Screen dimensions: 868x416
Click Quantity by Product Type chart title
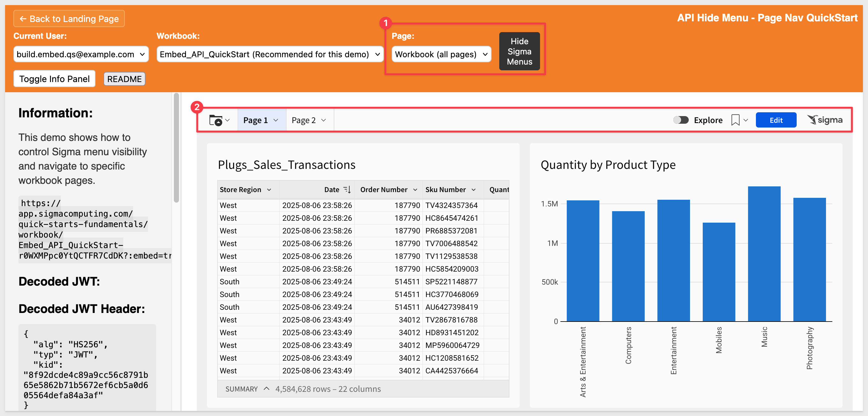point(608,165)
